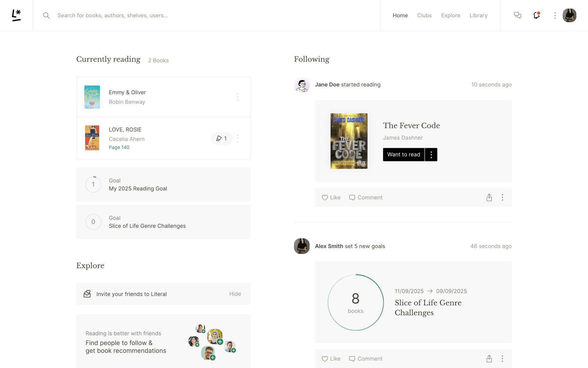588x368 pixels.
Task: Open the Library tab
Action: tap(478, 15)
